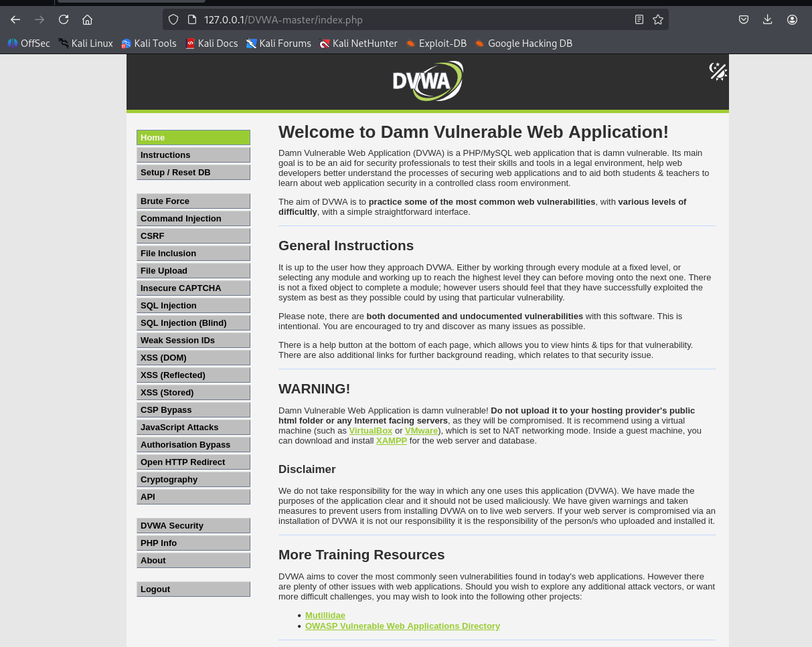
Task: Go to the browser Home icon
Action: [x=88, y=19]
